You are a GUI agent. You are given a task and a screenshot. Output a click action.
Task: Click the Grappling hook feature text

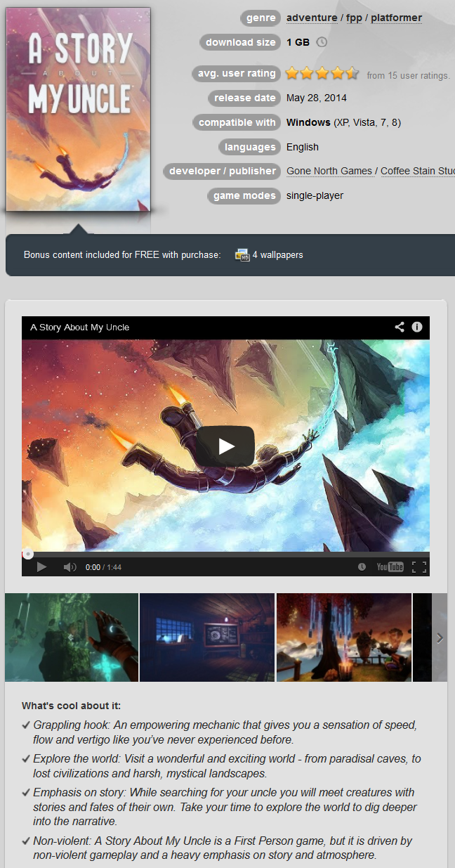pos(225,732)
